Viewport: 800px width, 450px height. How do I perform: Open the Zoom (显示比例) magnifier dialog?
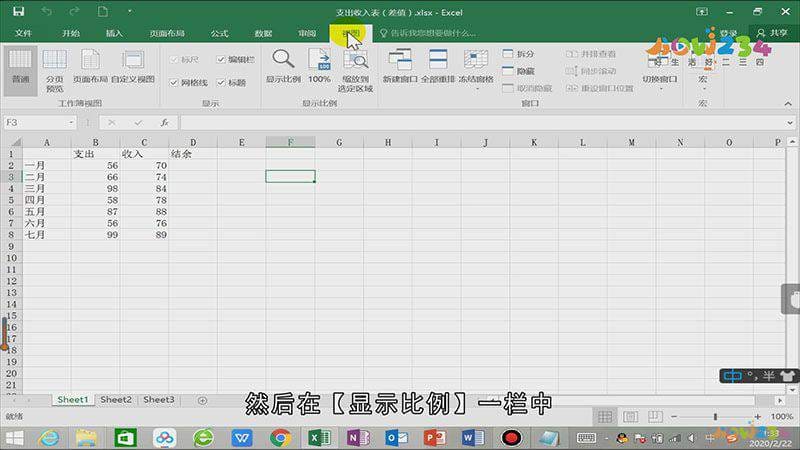tap(283, 66)
